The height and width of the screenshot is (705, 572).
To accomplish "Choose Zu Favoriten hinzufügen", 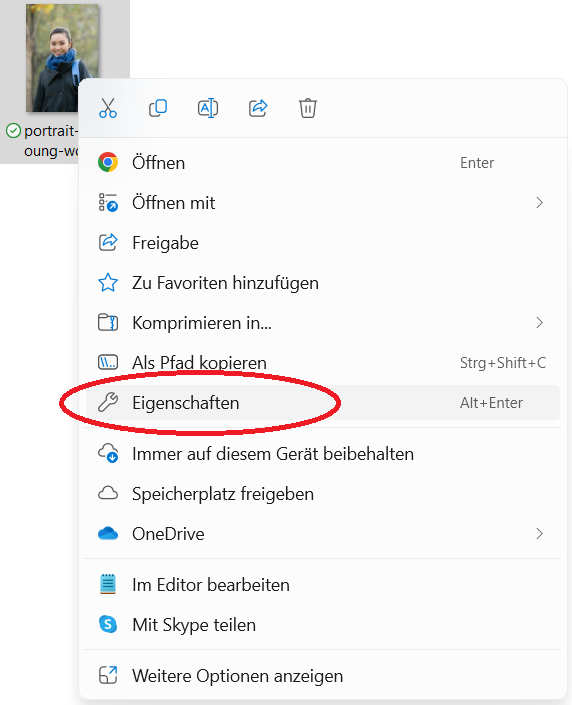I will [322, 283].
